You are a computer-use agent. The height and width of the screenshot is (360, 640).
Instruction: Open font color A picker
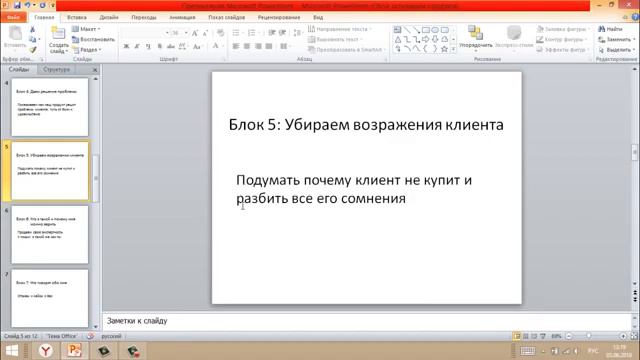(216, 46)
